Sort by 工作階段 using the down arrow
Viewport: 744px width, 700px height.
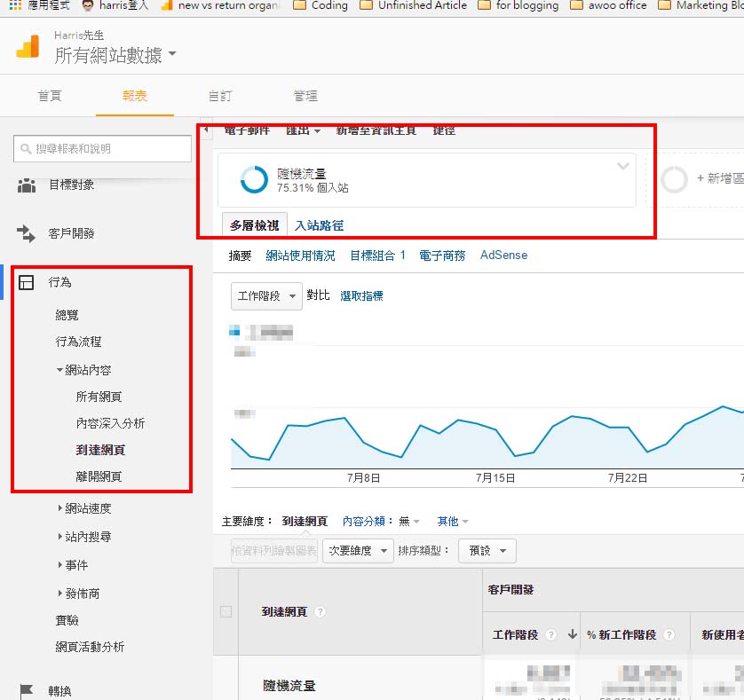click(573, 634)
